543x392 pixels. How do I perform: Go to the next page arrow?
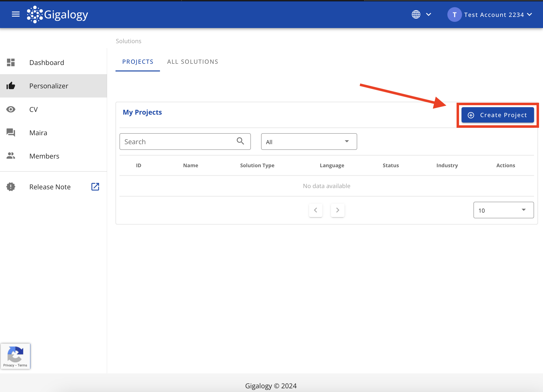(x=338, y=210)
